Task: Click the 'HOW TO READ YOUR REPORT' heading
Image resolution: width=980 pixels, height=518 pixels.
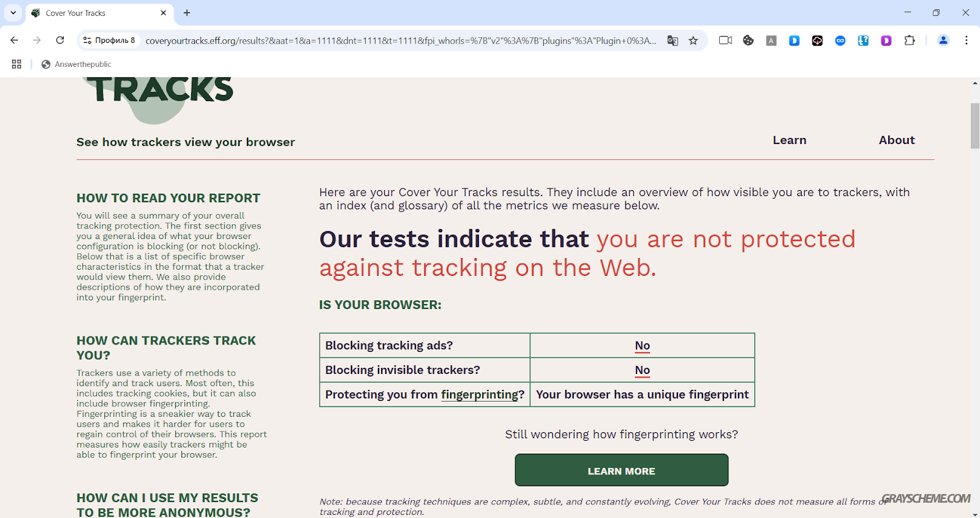Action: 168,198
